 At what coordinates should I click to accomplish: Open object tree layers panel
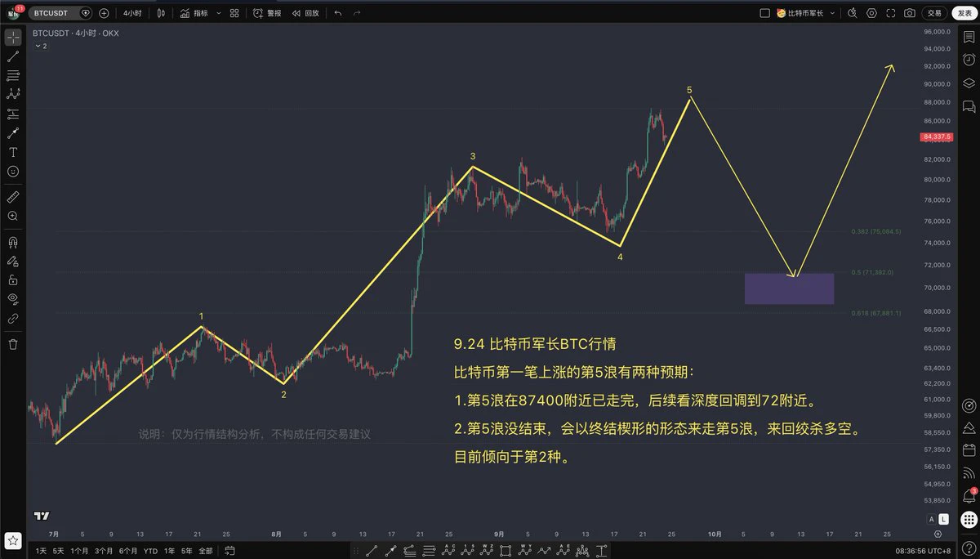[x=969, y=83]
